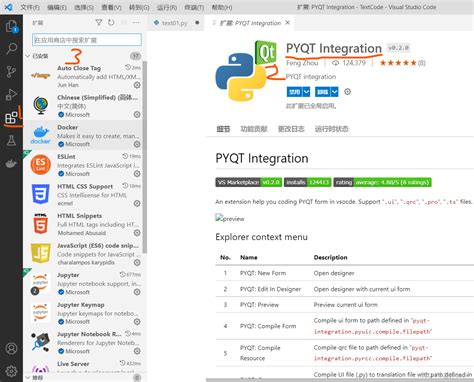Open manage gear for JavaScript (ES6) snippets

tap(137, 262)
